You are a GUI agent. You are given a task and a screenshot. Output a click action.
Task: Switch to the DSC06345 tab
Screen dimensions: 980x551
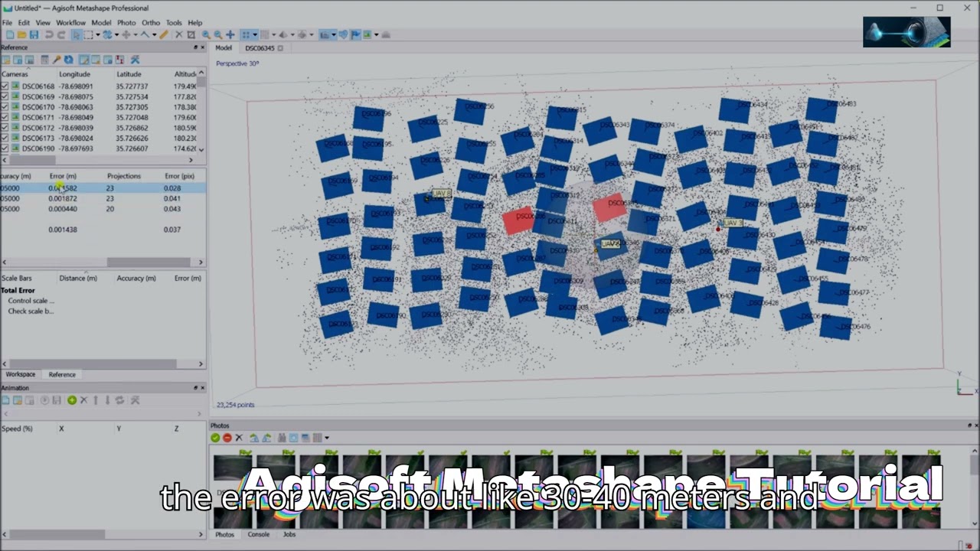click(x=260, y=48)
